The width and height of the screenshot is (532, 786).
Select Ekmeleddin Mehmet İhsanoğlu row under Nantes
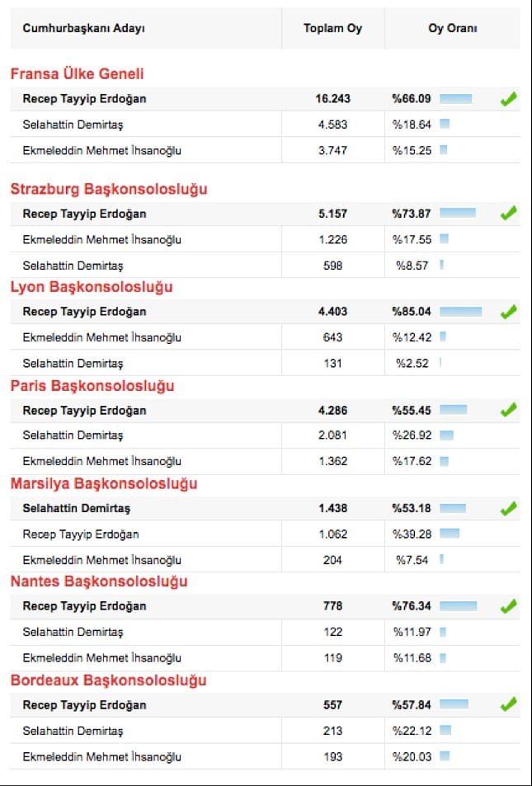point(101,658)
